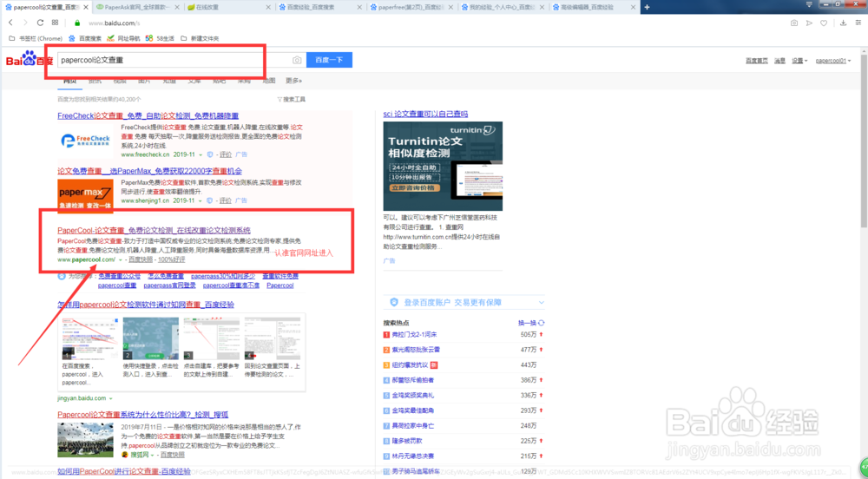
Task: Open hot topic 纽约爆发抗议
Action: (411, 365)
